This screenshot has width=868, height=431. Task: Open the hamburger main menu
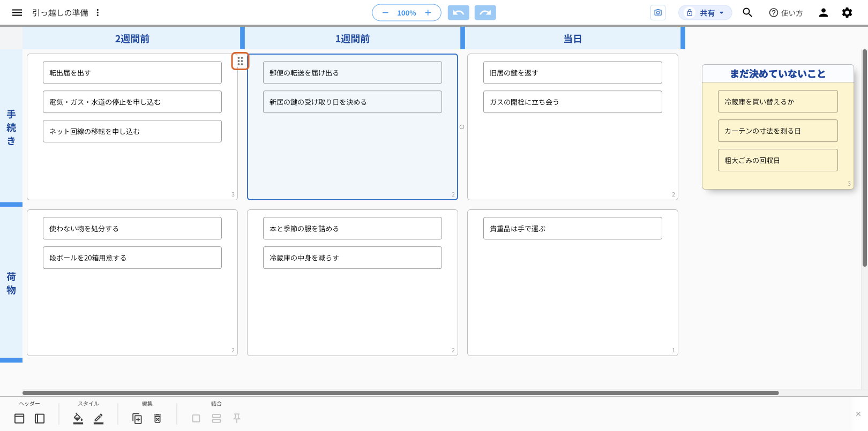(17, 13)
